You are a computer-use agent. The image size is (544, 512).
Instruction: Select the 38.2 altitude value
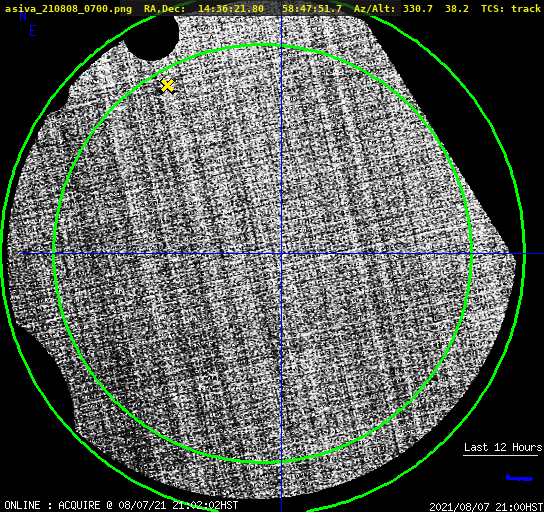point(457,8)
